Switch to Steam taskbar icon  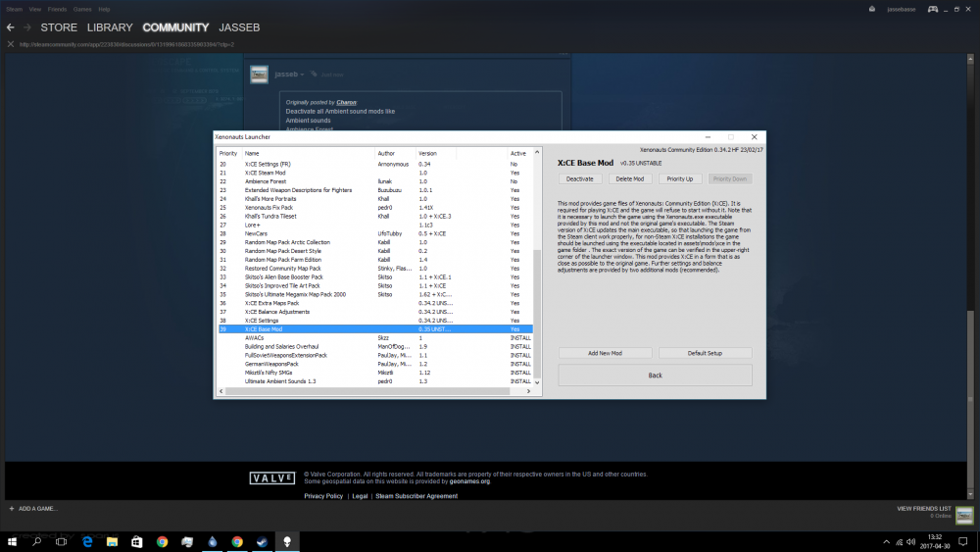(262, 541)
